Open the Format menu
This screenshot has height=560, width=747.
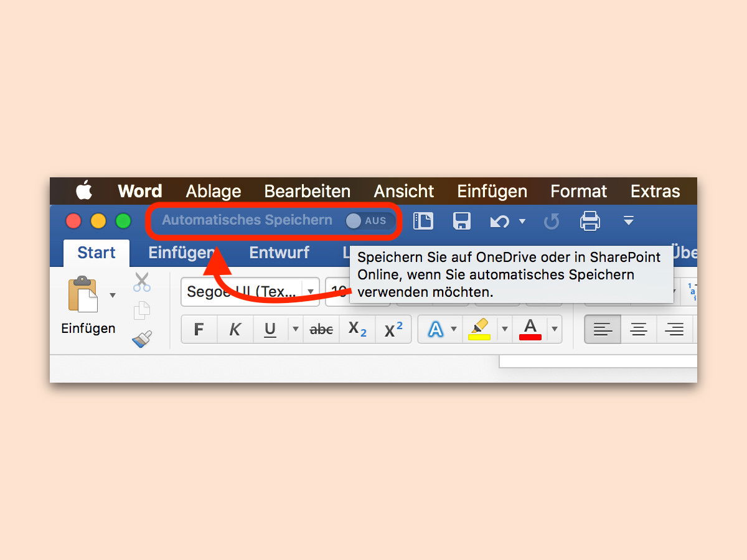coord(579,191)
